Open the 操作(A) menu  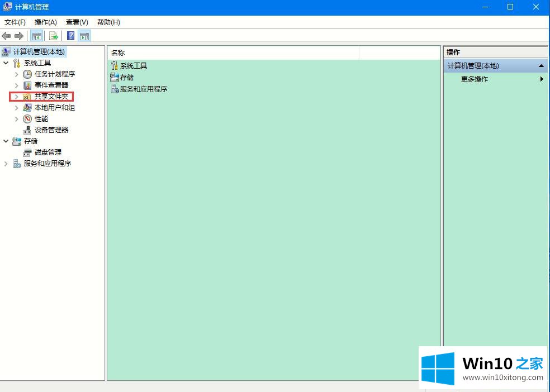46,22
